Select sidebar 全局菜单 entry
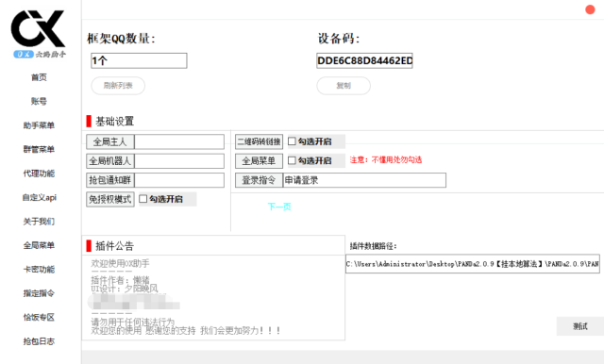This screenshot has height=364, width=604. [x=39, y=245]
